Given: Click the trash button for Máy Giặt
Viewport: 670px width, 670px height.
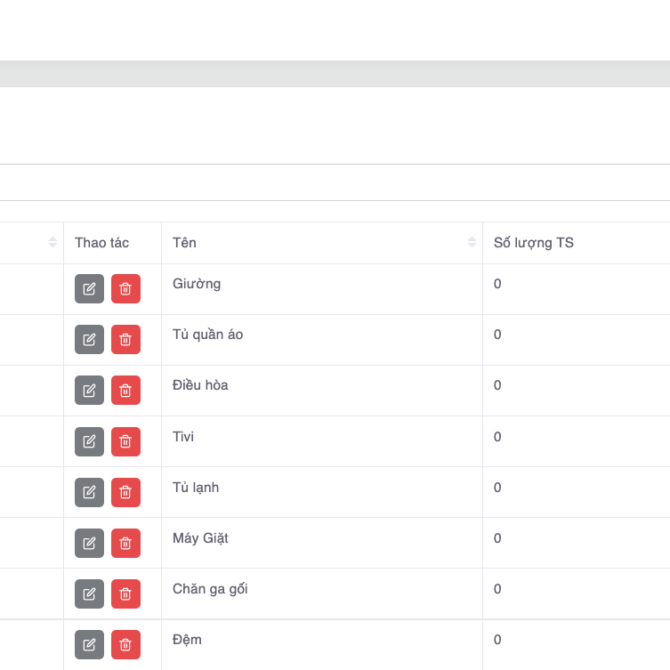Looking at the screenshot, I should click(125, 543).
